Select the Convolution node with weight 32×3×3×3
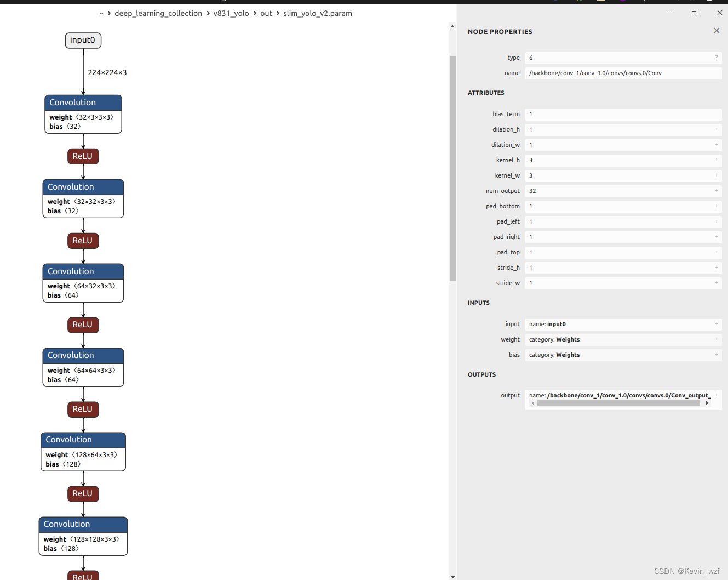The width and height of the screenshot is (728, 580). coord(83,114)
